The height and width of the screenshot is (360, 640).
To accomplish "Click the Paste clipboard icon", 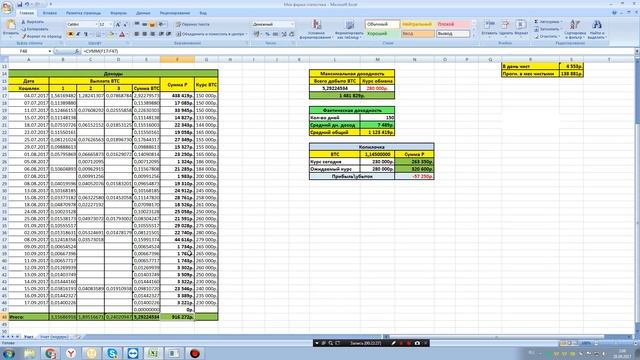I will coord(10,25).
